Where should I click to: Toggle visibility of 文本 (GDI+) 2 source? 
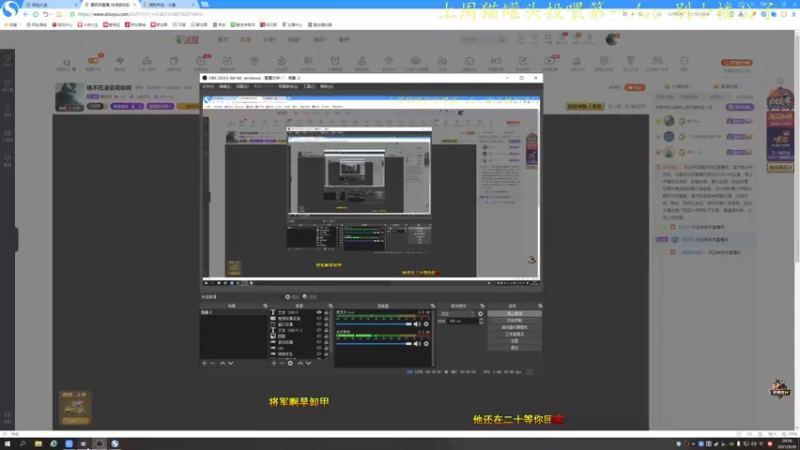(319, 330)
